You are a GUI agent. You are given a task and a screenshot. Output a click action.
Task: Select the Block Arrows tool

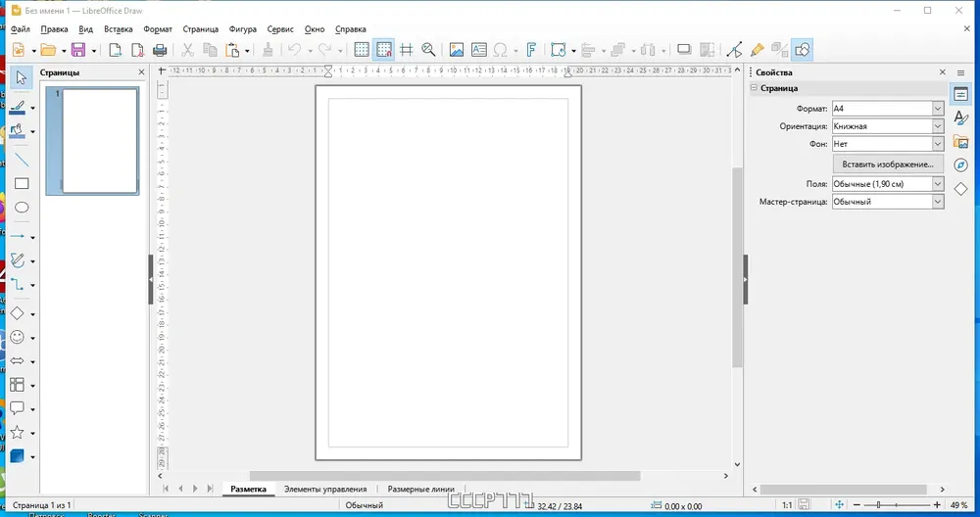18,361
